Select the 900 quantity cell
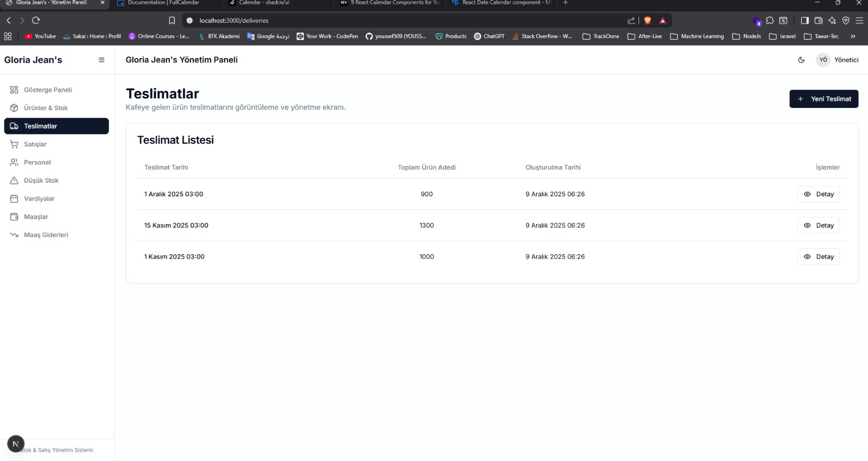The width and height of the screenshot is (868, 461). (x=426, y=194)
